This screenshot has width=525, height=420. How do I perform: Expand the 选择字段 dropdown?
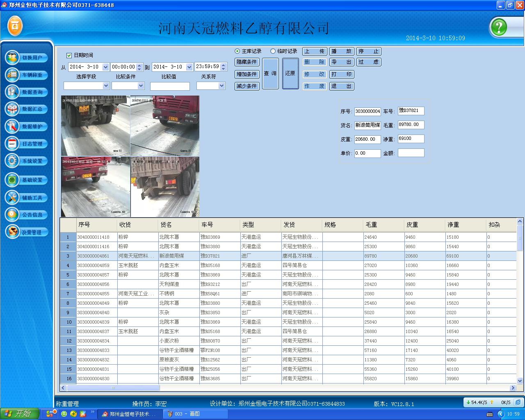pyautogui.click(x=106, y=86)
